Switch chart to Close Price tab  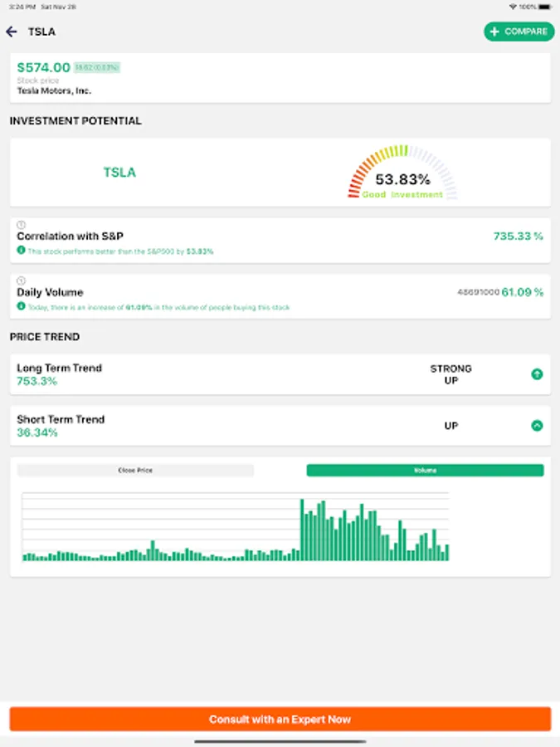point(135,471)
